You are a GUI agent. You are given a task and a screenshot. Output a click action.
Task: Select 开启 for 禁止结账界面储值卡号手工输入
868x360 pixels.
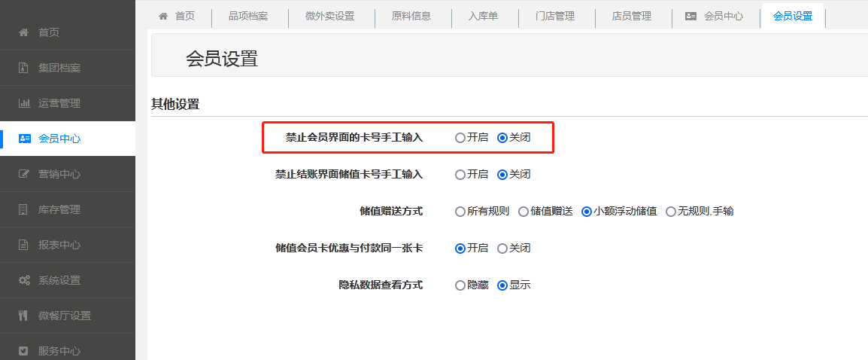(x=460, y=174)
